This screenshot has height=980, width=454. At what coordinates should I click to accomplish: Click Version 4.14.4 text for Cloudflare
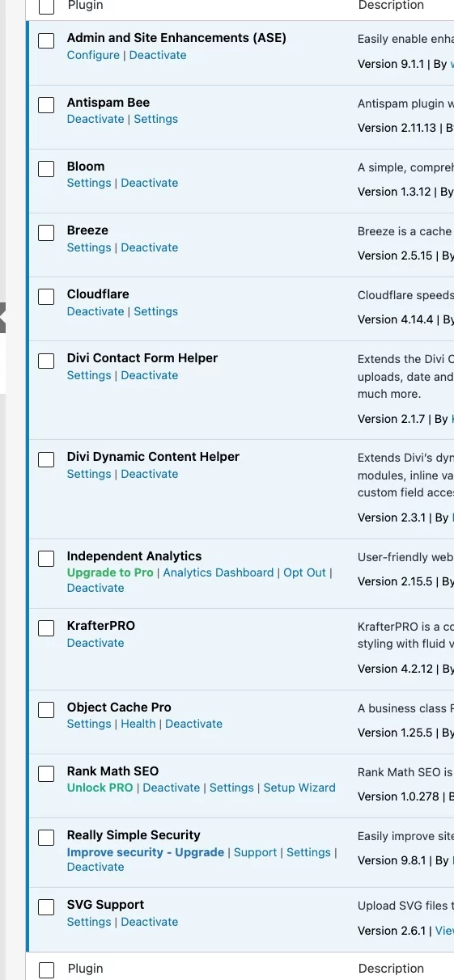point(395,319)
